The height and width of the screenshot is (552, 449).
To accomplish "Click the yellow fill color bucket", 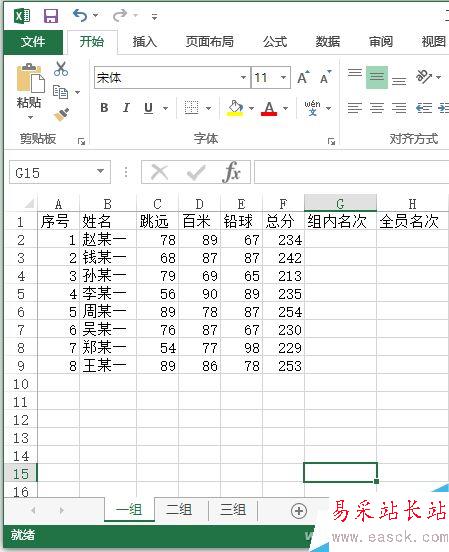I will [x=235, y=108].
